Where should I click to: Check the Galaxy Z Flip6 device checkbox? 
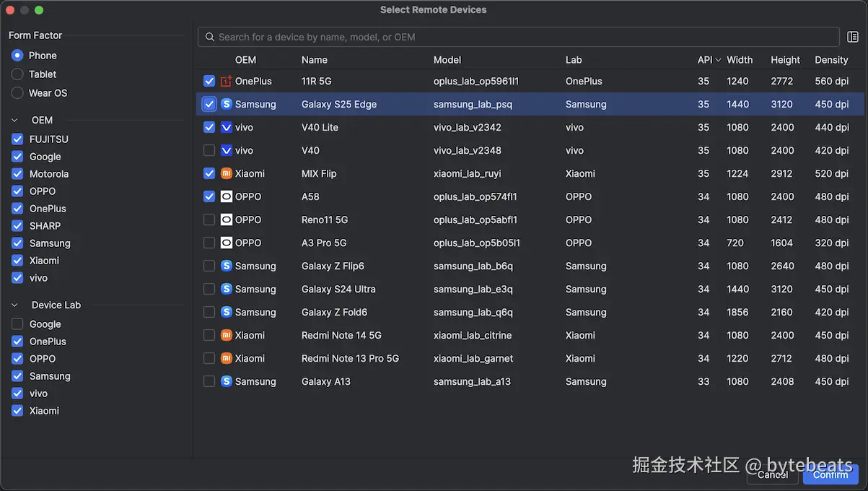click(x=209, y=266)
